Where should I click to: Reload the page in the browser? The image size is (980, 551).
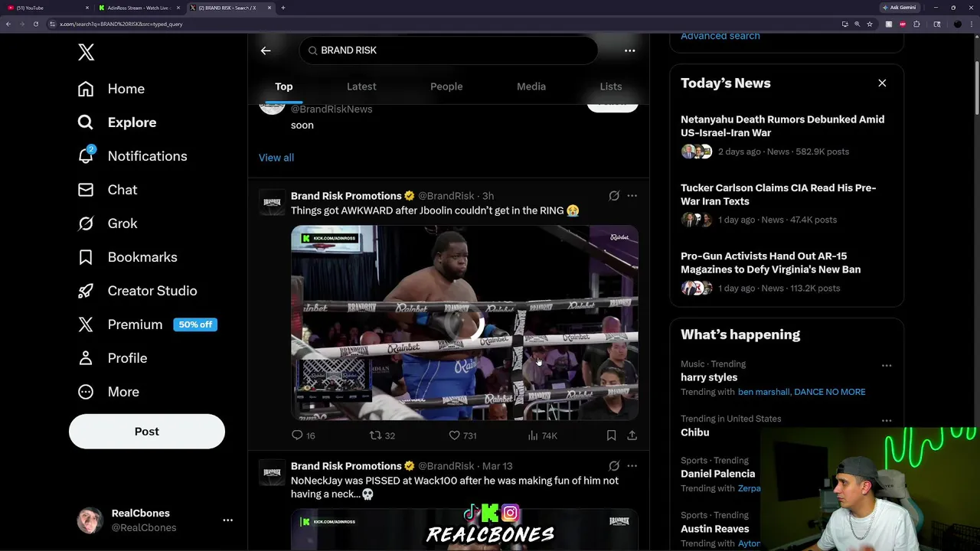pyautogui.click(x=35, y=24)
